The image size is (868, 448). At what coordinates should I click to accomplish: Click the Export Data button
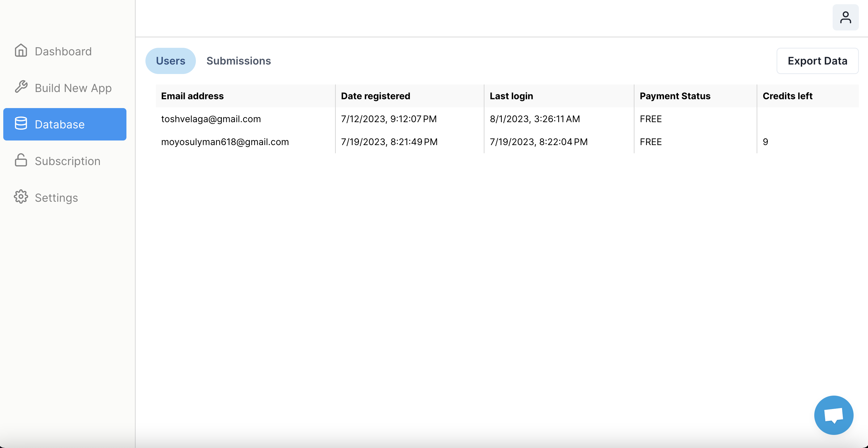pyautogui.click(x=818, y=61)
